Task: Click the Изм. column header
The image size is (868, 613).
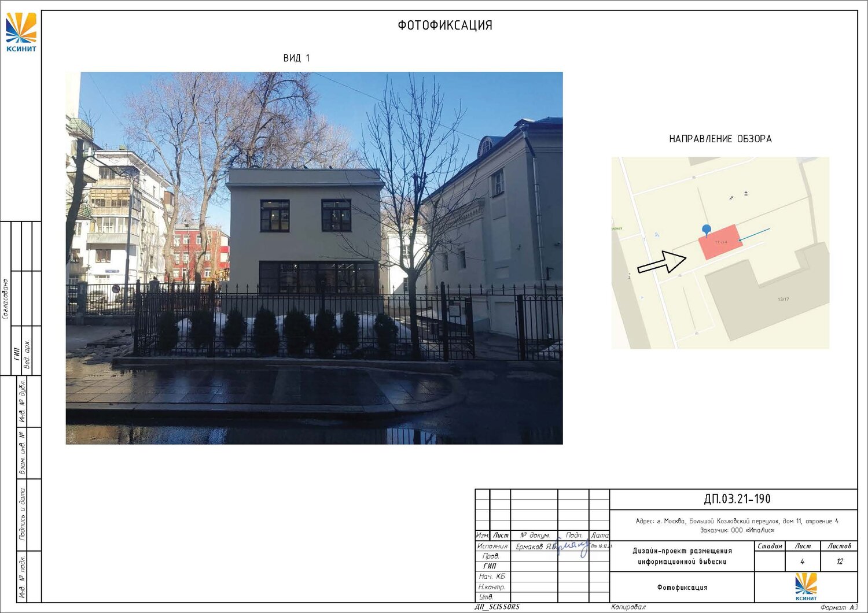Action: 483,536
